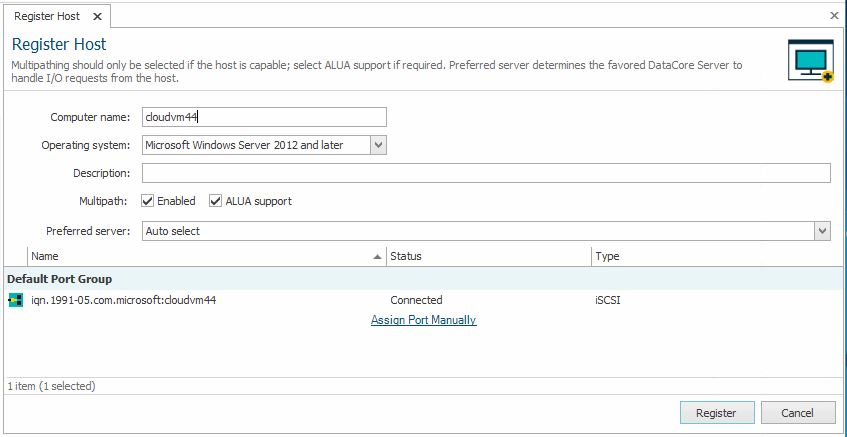Toggle the Multipath Enabled checkbox
The height and width of the screenshot is (437, 847).
[148, 201]
